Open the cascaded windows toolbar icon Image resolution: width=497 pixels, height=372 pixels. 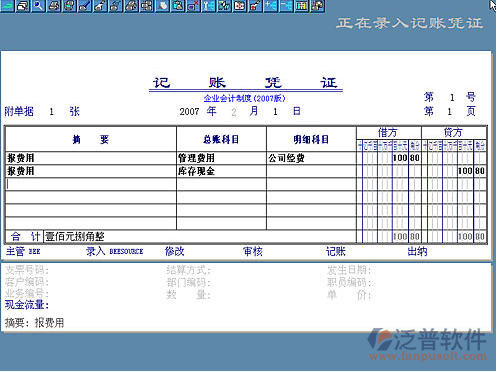click(x=23, y=6)
